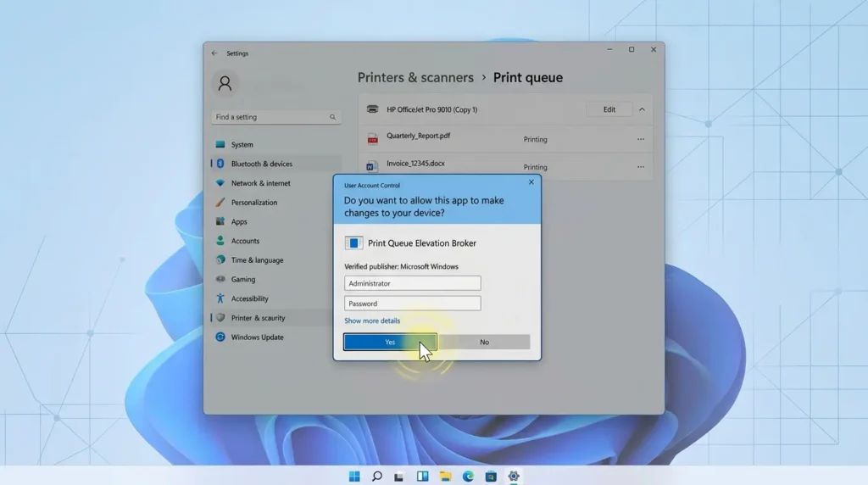Open more options for Quarterly_Report.pdf

pyautogui.click(x=641, y=140)
